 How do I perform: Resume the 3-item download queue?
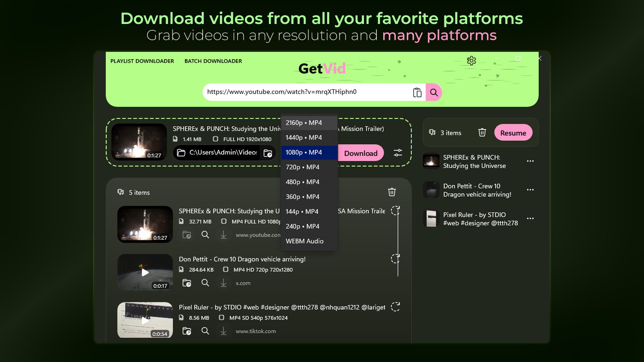(513, 133)
